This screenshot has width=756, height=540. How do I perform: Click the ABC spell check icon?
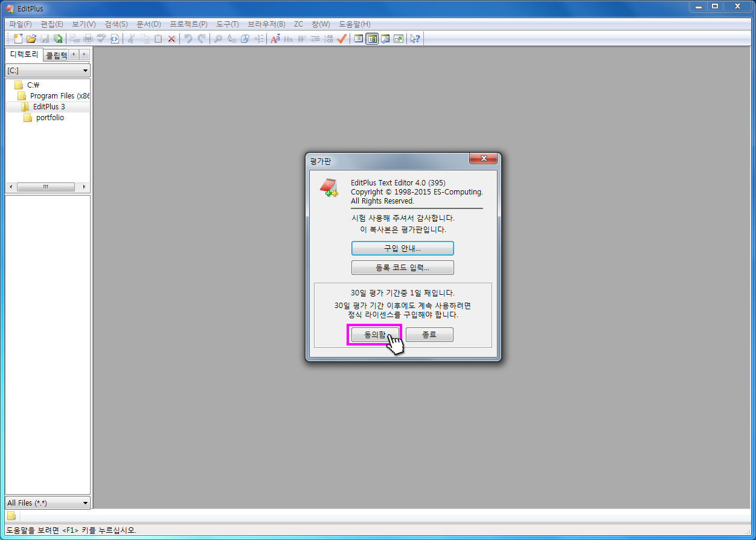point(101,39)
